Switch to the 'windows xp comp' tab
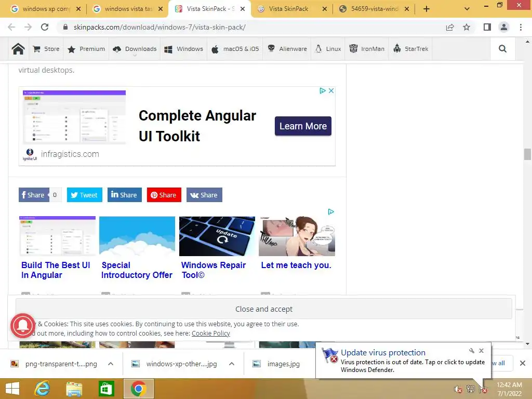Viewport: 532px width, 399px height. [46, 9]
